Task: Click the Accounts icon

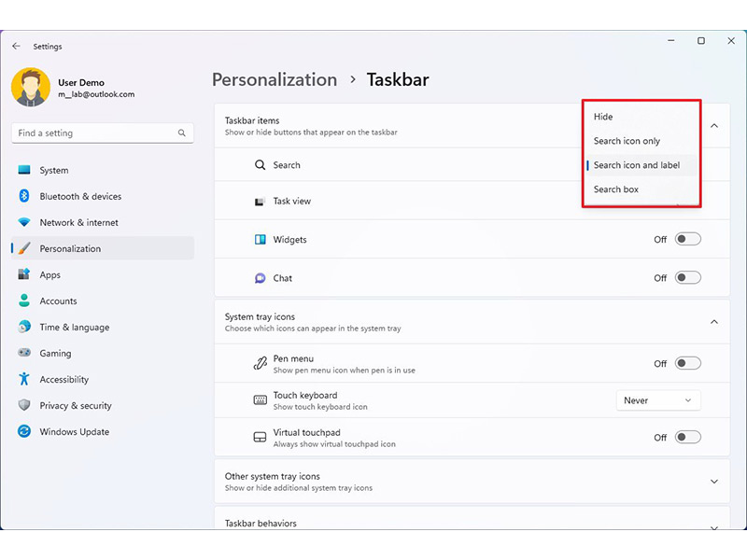Action: tap(24, 301)
